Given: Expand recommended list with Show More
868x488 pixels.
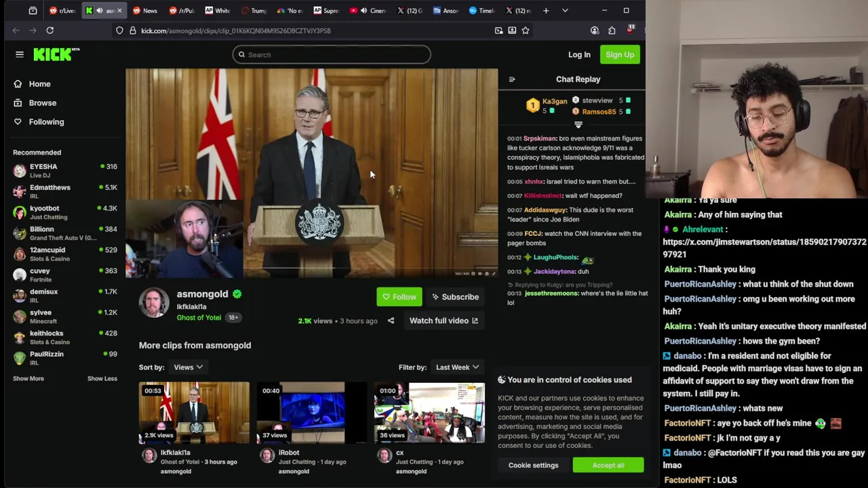Looking at the screenshot, I should [28, 379].
